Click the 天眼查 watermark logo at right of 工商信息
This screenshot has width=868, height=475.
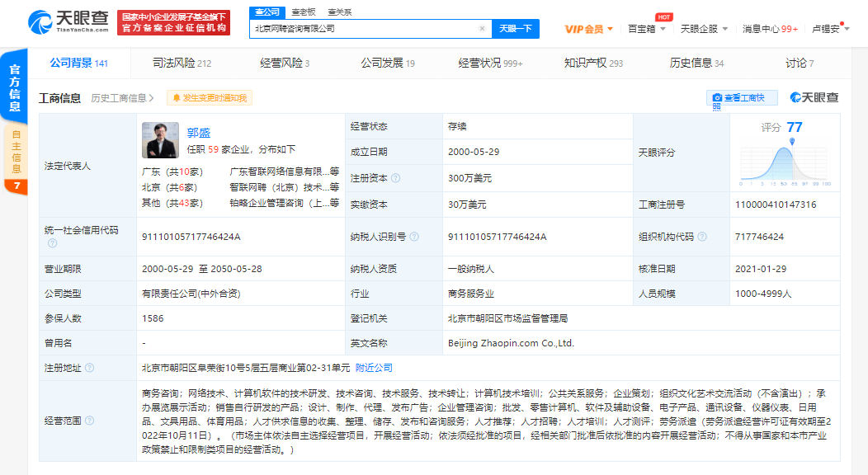pos(814,98)
